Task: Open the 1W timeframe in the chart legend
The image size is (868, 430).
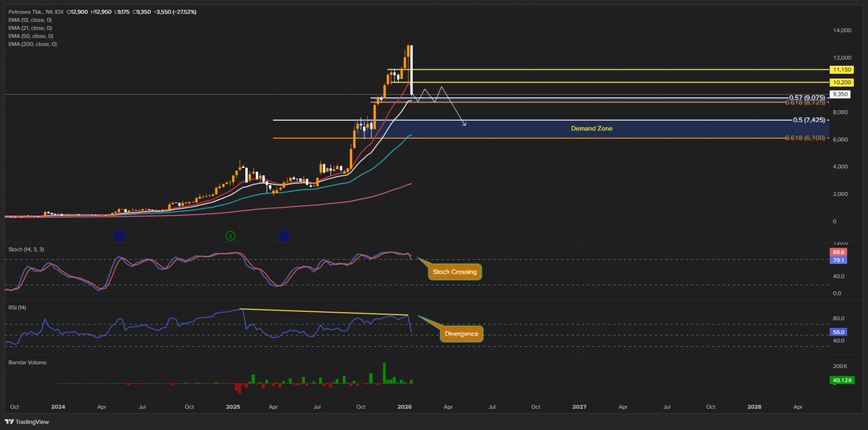Action: 47,12
